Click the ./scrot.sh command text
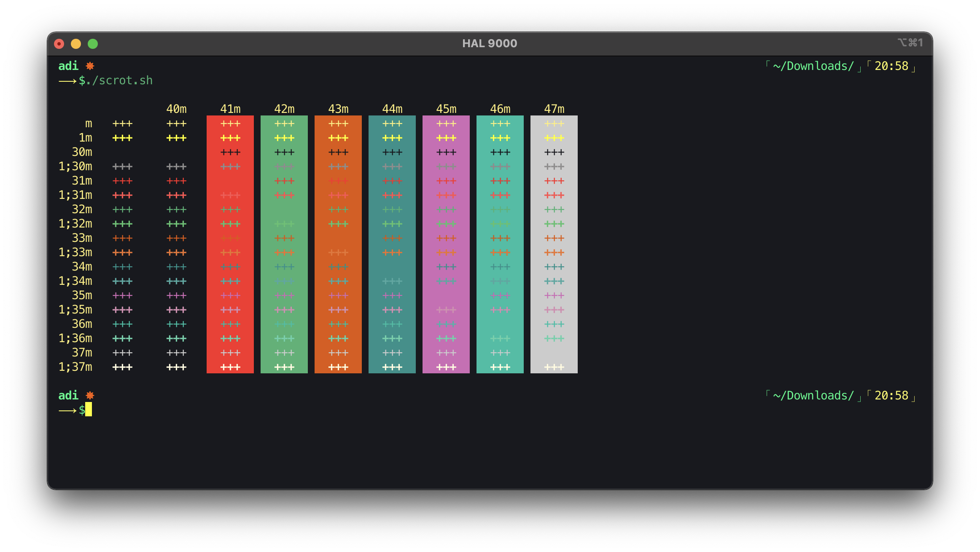980x552 pixels. [119, 80]
